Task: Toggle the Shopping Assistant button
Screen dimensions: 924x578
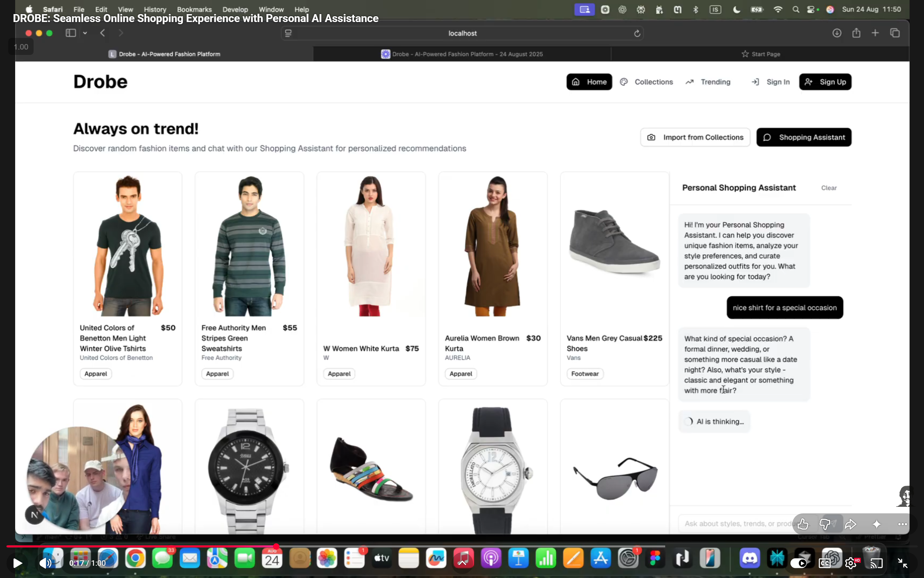Action: [804, 137]
